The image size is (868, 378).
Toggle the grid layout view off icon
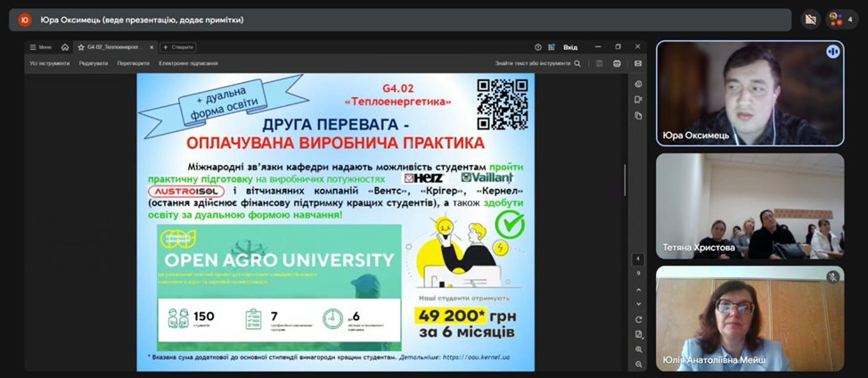(x=810, y=20)
